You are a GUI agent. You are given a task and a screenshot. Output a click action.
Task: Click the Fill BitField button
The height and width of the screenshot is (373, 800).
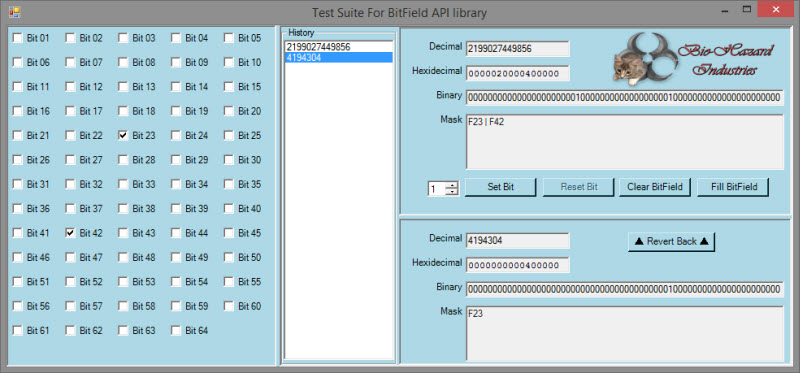[x=733, y=187]
